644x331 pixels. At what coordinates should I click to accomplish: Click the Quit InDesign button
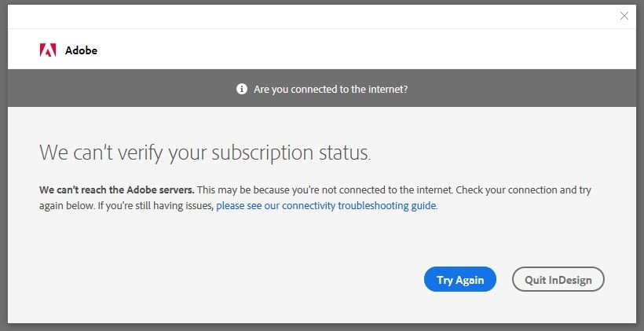558,280
